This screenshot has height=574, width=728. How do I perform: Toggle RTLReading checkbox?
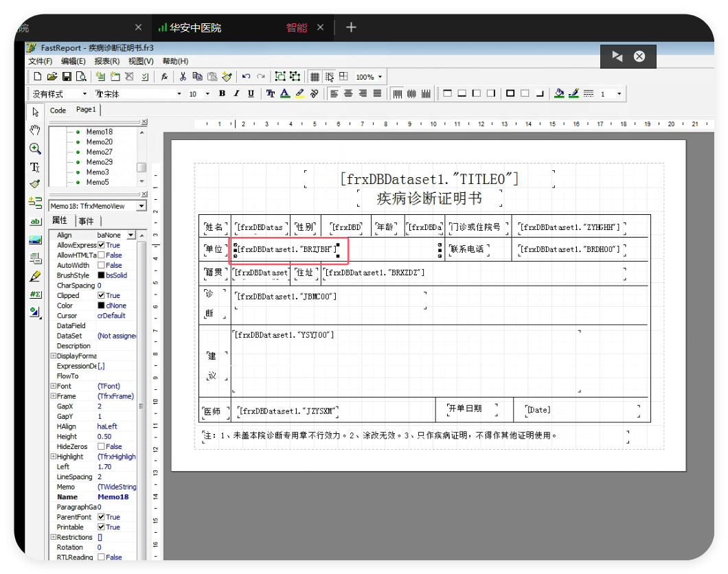pyautogui.click(x=101, y=557)
